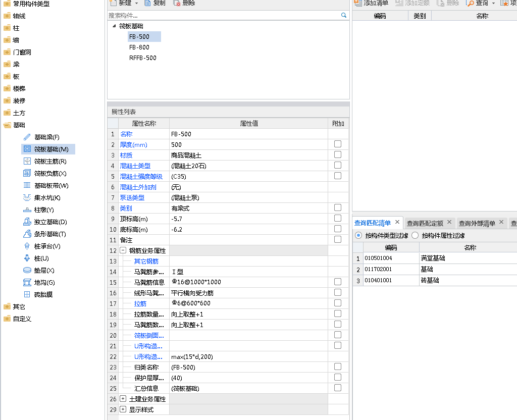Click the 材质 value 商品混凝土
The height and width of the screenshot is (420, 517).
pos(248,155)
